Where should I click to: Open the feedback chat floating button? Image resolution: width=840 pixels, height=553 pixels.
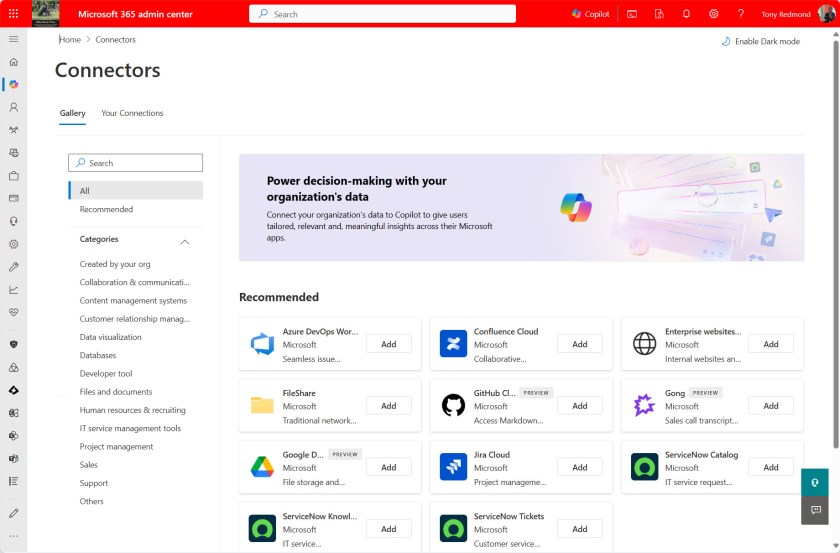pos(815,510)
